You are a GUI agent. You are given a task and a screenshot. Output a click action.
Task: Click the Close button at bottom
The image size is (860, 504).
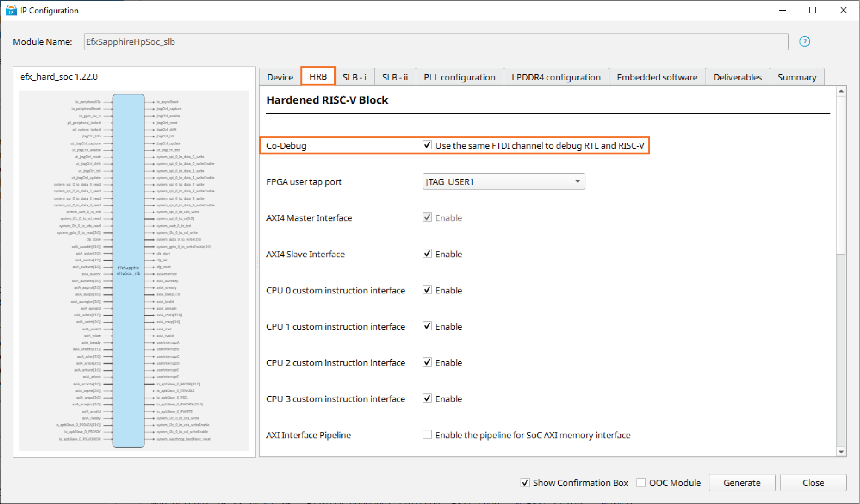pos(813,483)
